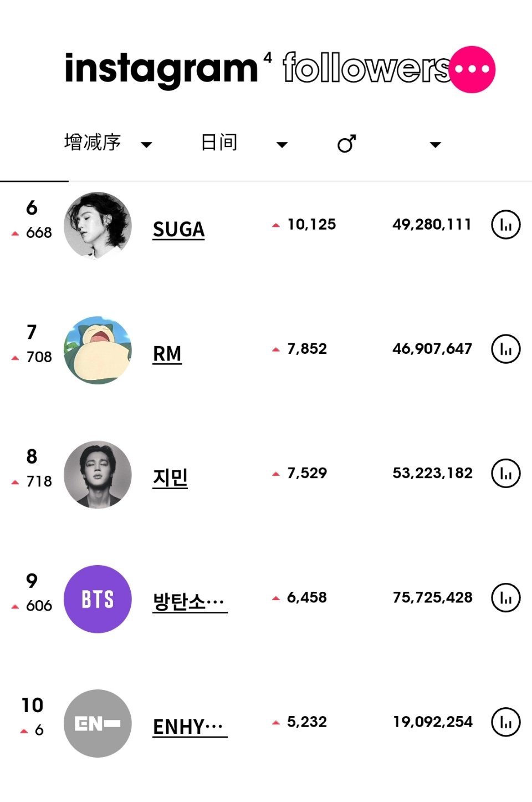Tap the purple BTS logo avatar
The image size is (532, 802).
pos(98,598)
